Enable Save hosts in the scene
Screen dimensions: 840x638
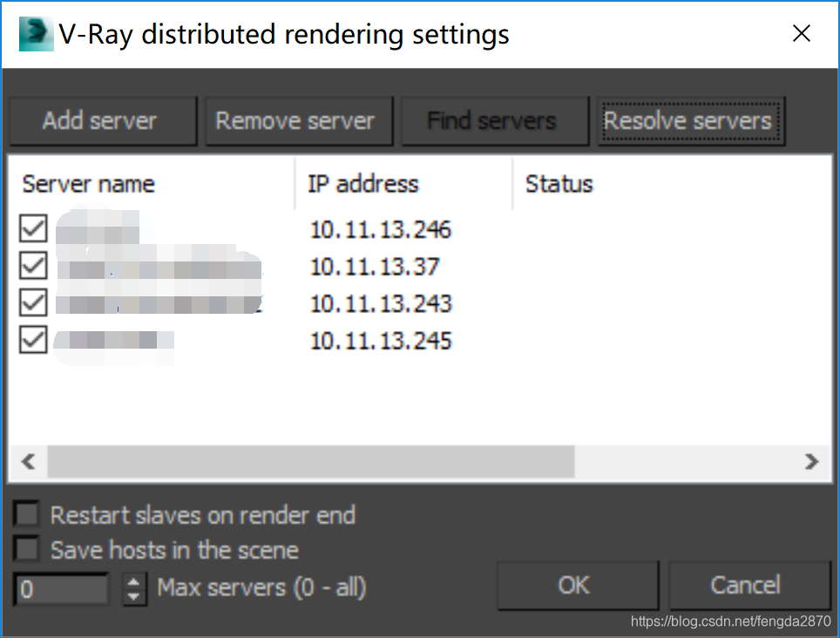[26, 549]
